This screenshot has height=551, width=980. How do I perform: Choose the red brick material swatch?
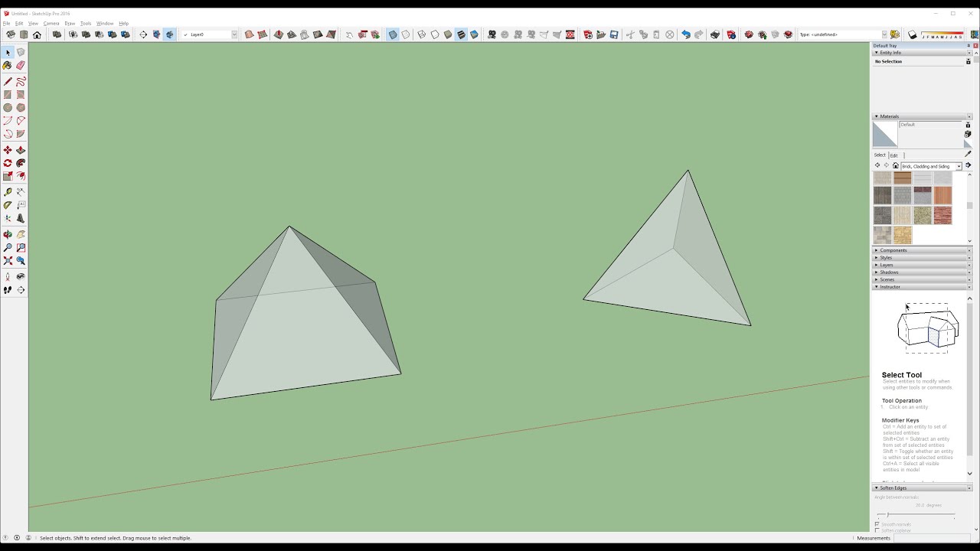pos(942,216)
